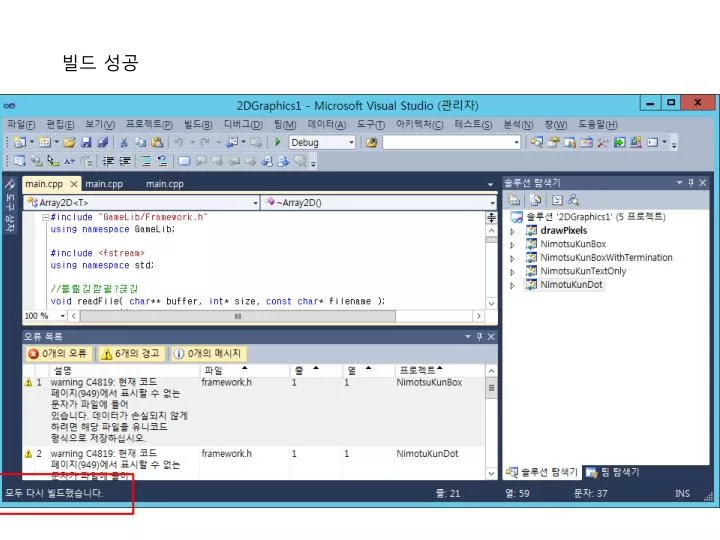This screenshot has height=540, width=720.
Task: Save the current file with floppy icon
Action: click(x=86, y=142)
